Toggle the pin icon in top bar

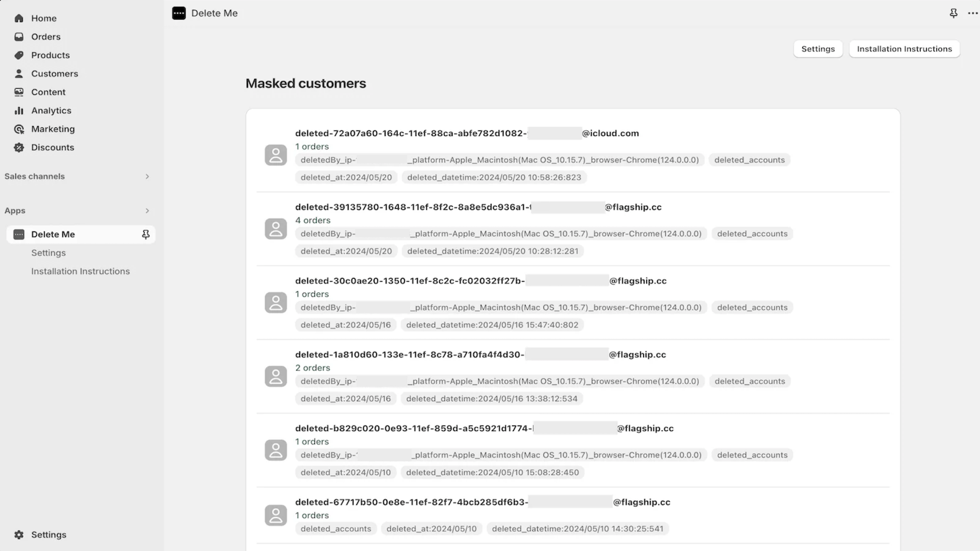[x=954, y=13]
